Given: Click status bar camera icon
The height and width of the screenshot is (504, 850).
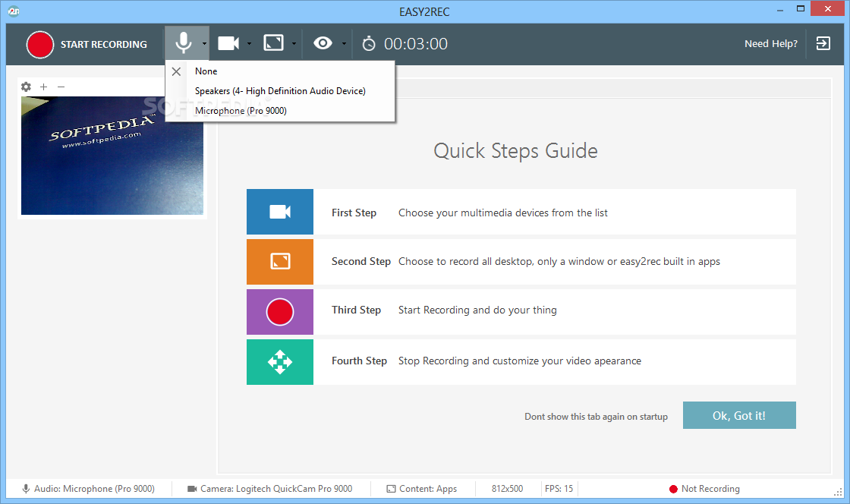Looking at the screenshot, I should point(192,489).
